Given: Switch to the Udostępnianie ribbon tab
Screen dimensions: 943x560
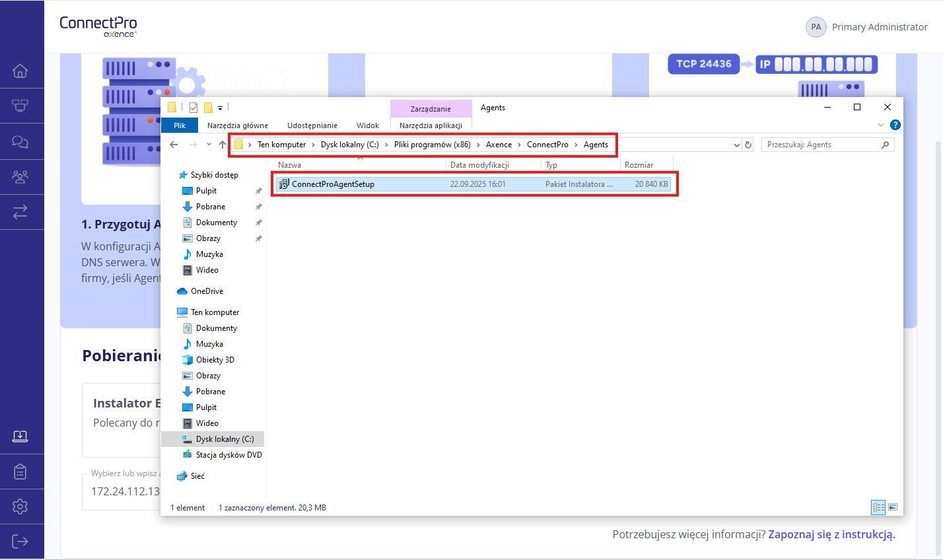Looking at the screenshot, I should 312,125.
